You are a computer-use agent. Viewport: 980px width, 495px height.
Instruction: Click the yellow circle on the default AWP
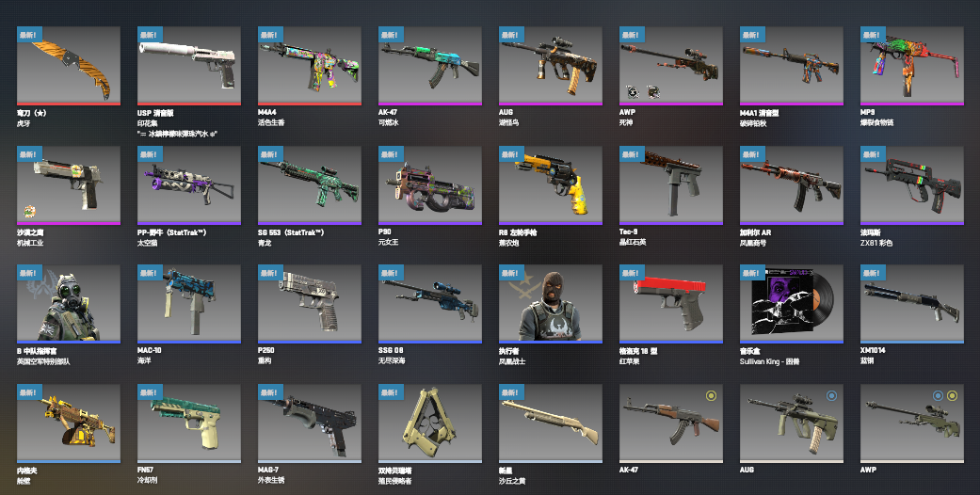click(952, 395)
